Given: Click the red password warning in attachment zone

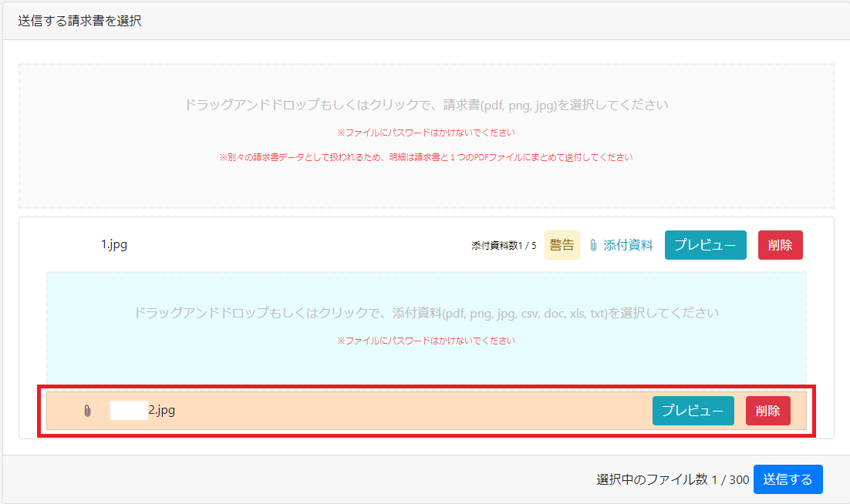Looking at the screenshot, I should tap(426, 341).
